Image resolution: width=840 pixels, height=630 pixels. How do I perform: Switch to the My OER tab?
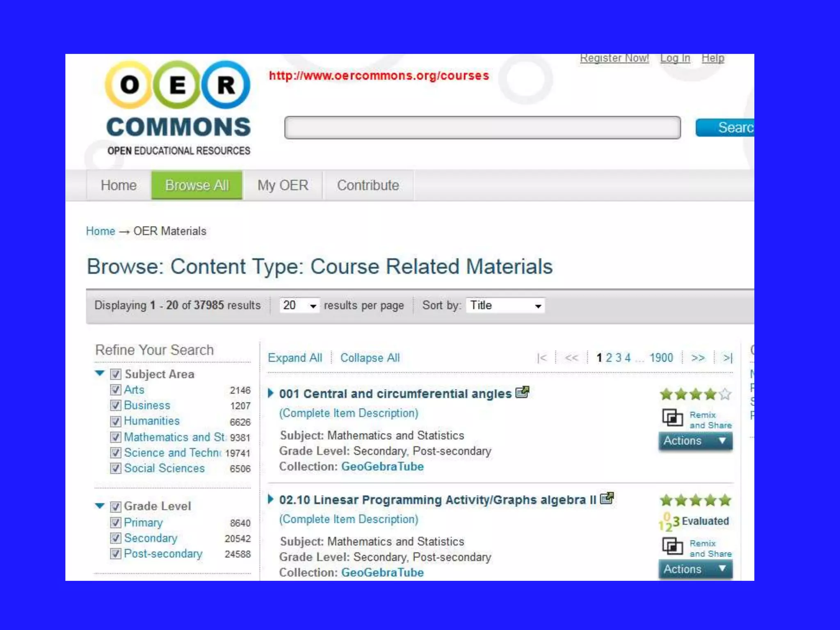283,185
